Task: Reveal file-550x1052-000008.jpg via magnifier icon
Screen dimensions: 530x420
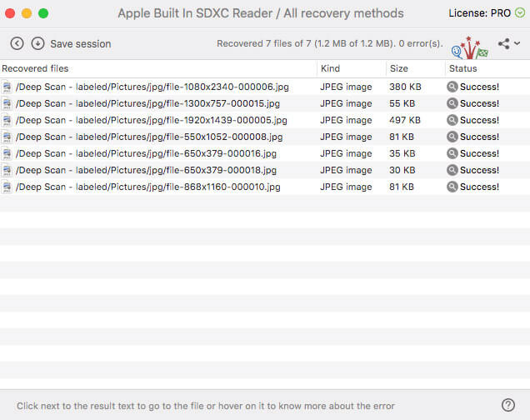Action: (452, 137)
